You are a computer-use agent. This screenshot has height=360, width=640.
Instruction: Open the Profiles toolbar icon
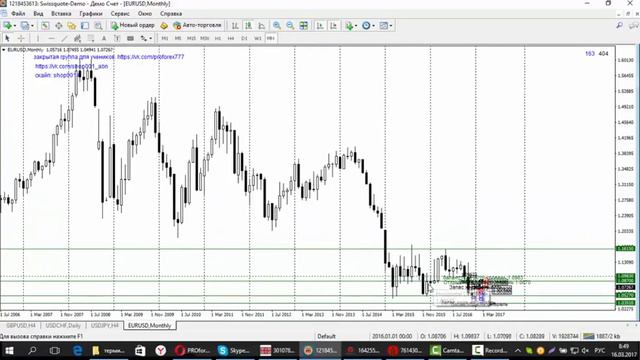[x=24, y=26]
